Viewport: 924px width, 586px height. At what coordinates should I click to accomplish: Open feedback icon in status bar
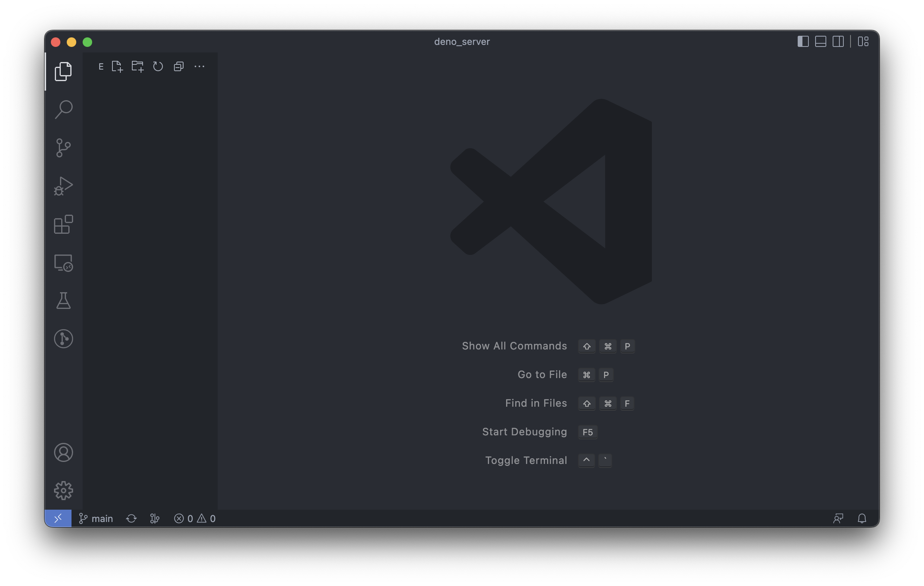[838, 518]
